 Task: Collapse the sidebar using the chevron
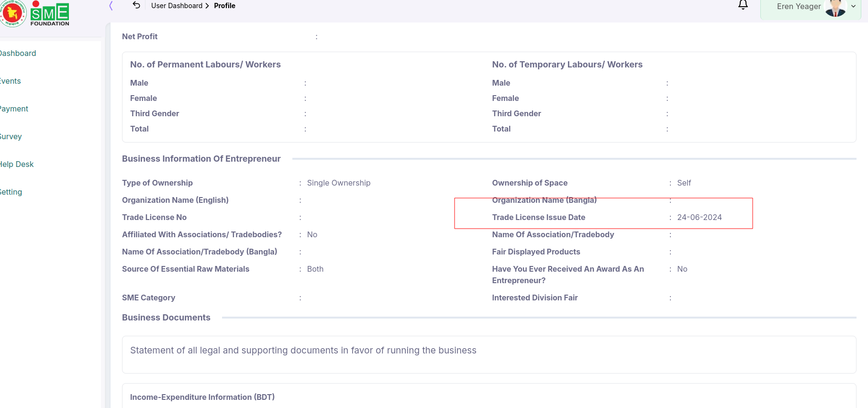[111, 6]
